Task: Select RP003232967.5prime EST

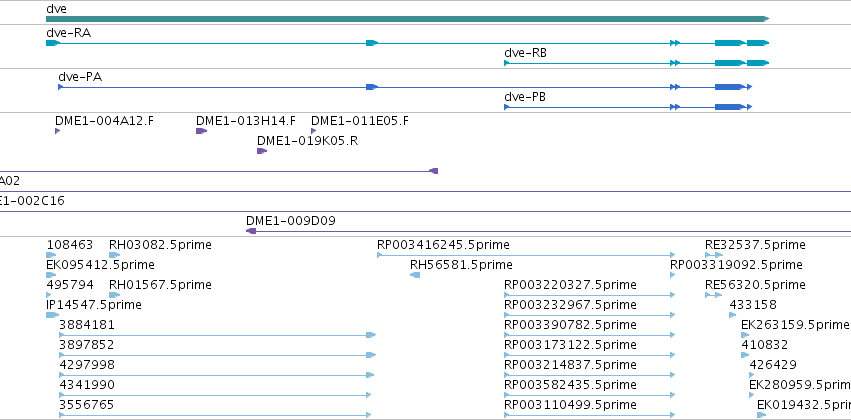Action: [x=570, y=305]
